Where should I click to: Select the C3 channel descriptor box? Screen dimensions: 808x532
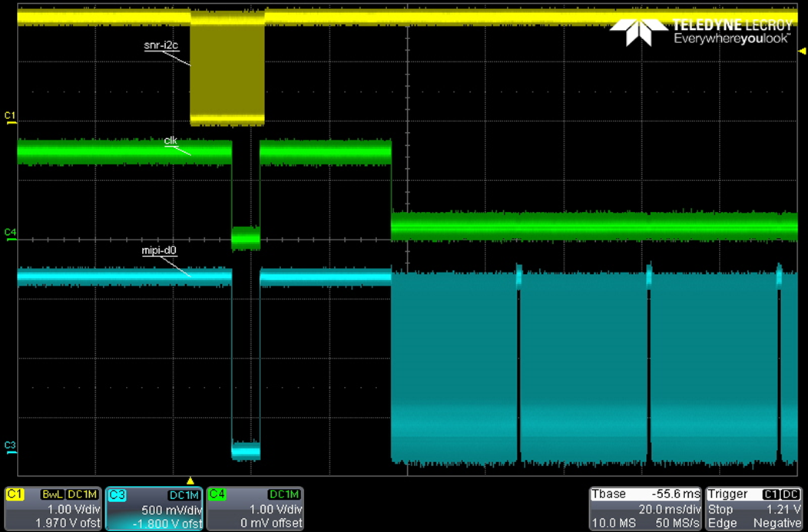153,508
